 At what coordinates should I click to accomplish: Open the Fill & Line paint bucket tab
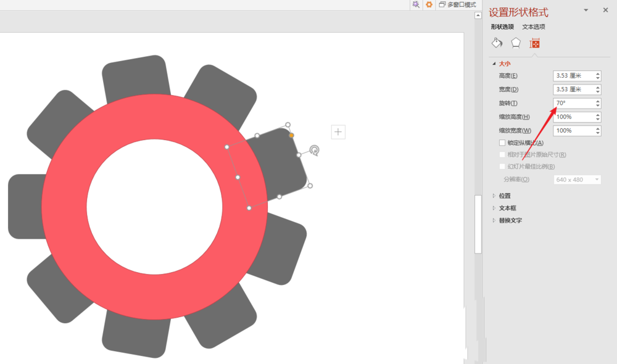(x=497, y=43)
